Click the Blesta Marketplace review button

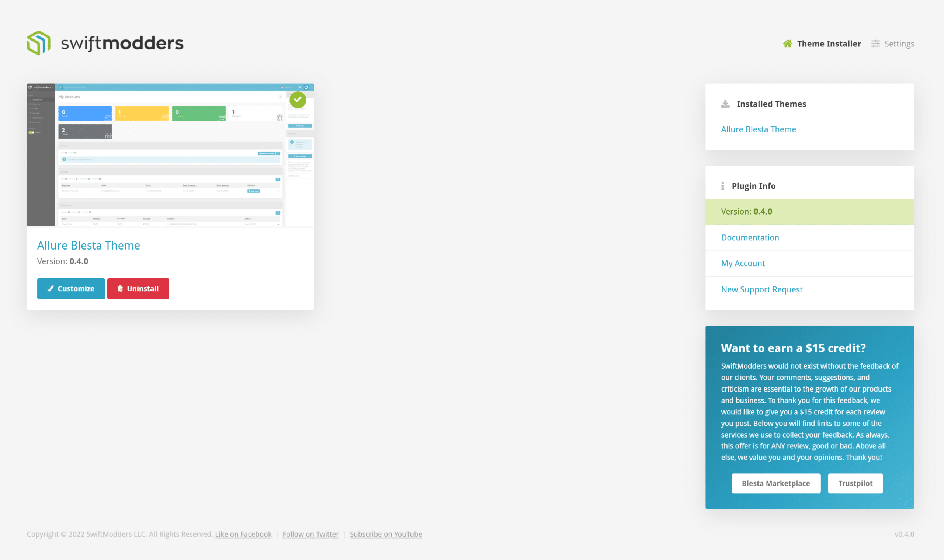click(775, 483)
